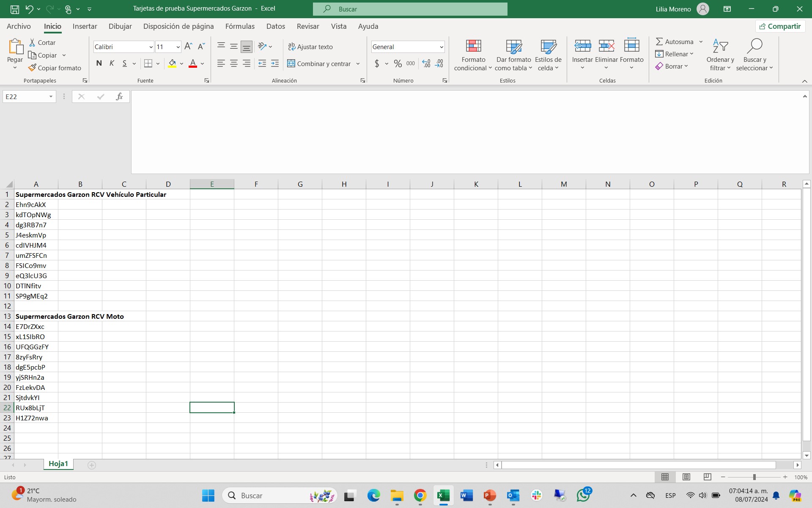The width and height of the screenshot is (812, 508).
Task: Click the Formato condicional icon
Action: point(473,46)
